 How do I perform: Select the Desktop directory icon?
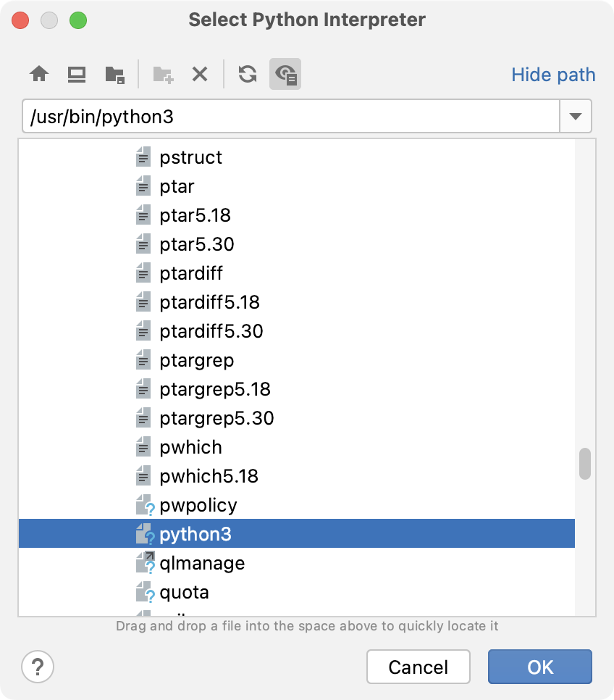tap(76, 74)
